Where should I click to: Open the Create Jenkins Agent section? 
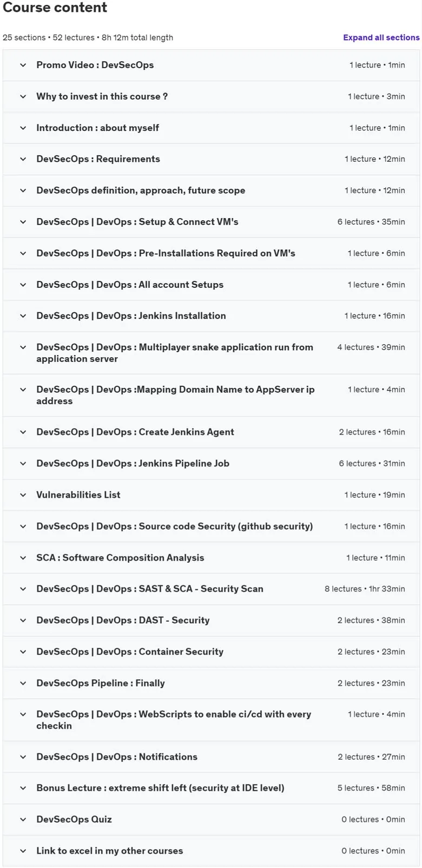click(211, 432)
